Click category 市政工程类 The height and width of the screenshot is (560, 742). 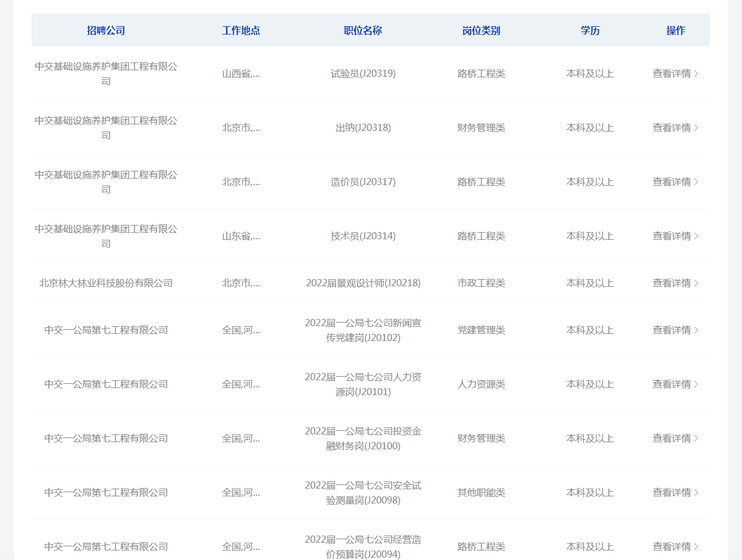481,283
